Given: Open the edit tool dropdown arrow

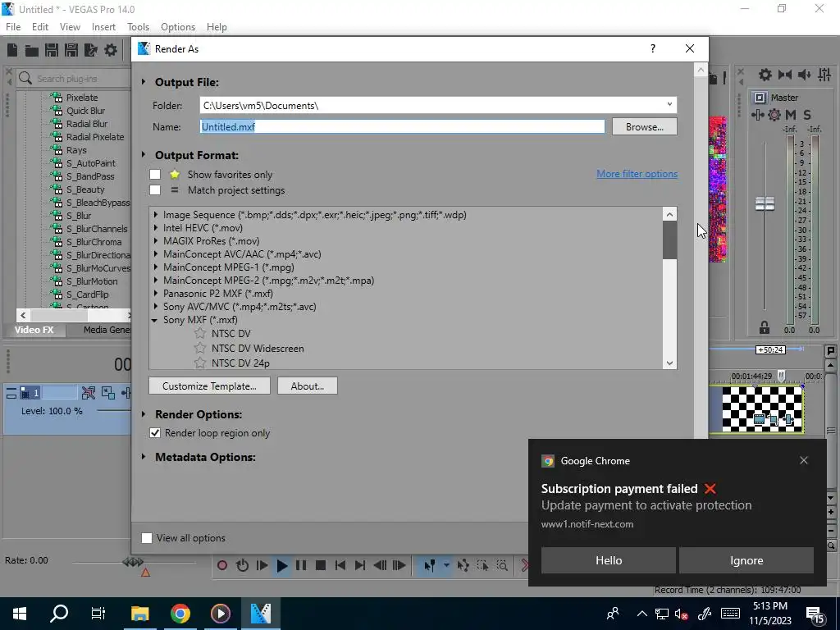Looking at the screenshot, I should 446,565.
